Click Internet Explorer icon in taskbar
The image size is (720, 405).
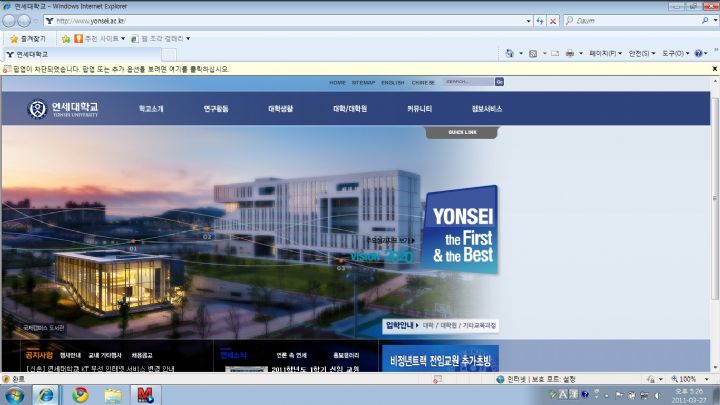45,395
